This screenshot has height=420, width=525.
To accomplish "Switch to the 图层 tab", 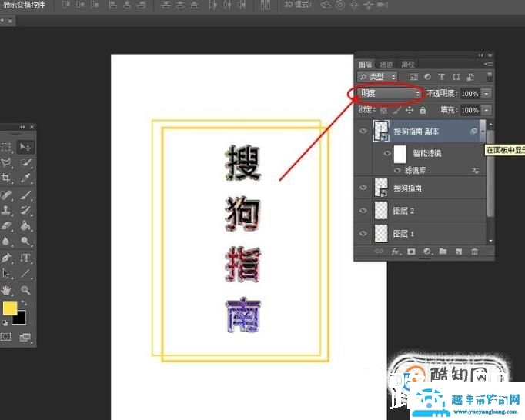I will [x=366, y=65].
